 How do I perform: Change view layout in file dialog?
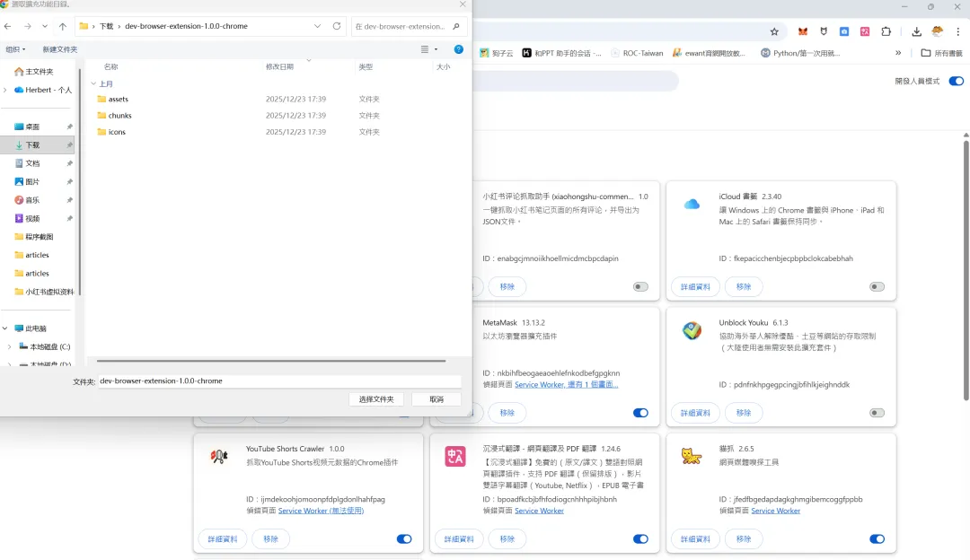pos(424,49)
